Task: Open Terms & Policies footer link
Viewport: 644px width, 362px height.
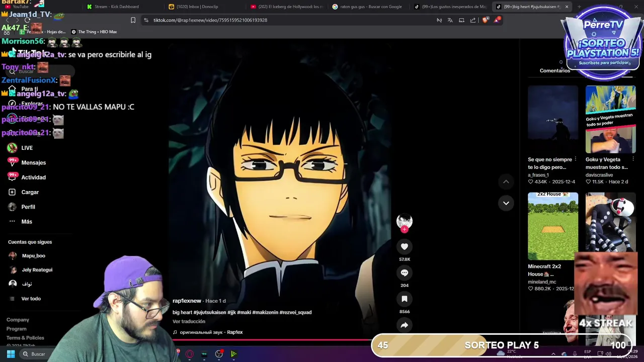Action: [x=25, y=338]
